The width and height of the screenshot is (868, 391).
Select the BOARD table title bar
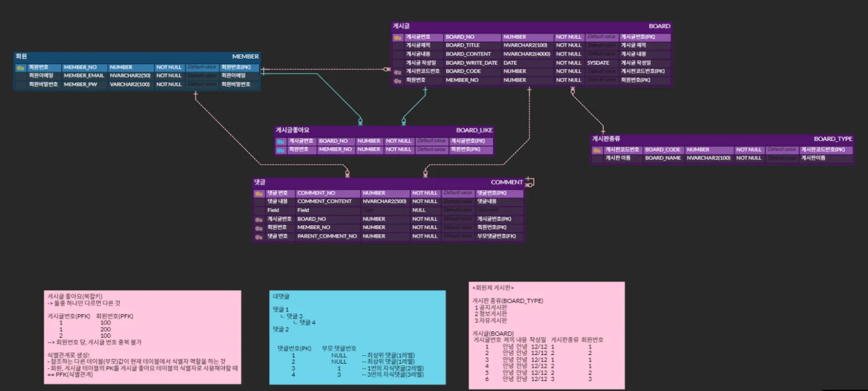531,26
